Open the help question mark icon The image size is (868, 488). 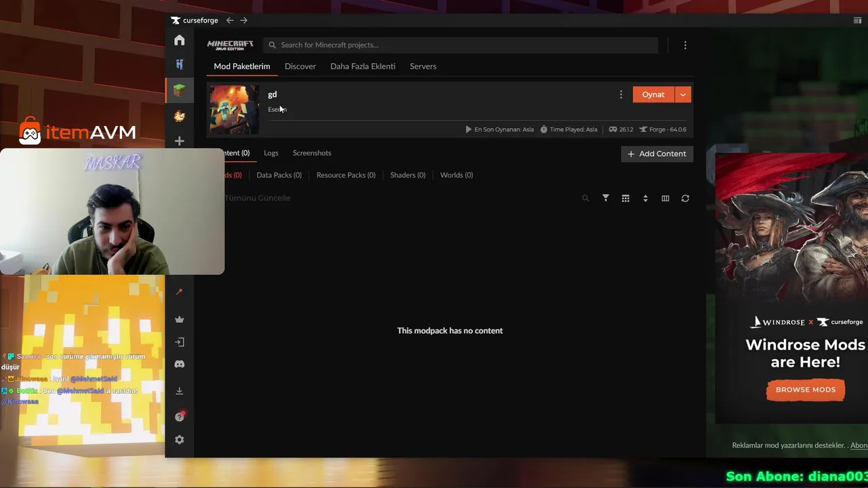pyautogui.click(x=179, y=417)
